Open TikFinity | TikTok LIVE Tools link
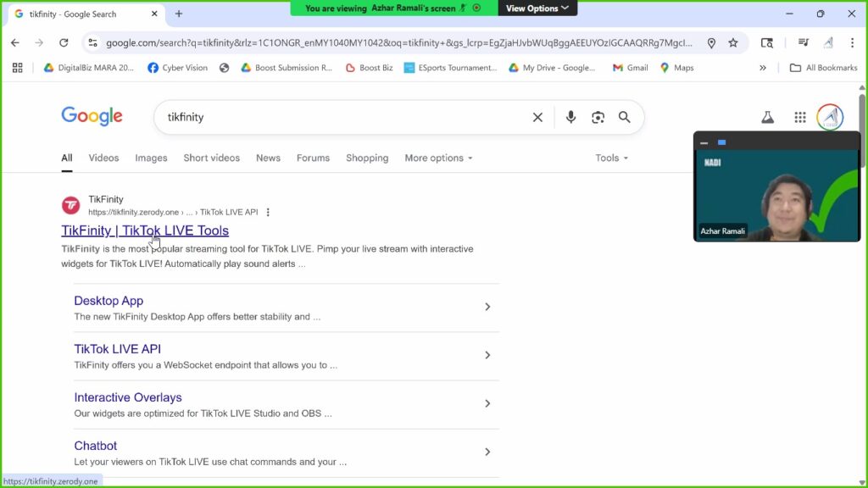 (x=145, y=230)
